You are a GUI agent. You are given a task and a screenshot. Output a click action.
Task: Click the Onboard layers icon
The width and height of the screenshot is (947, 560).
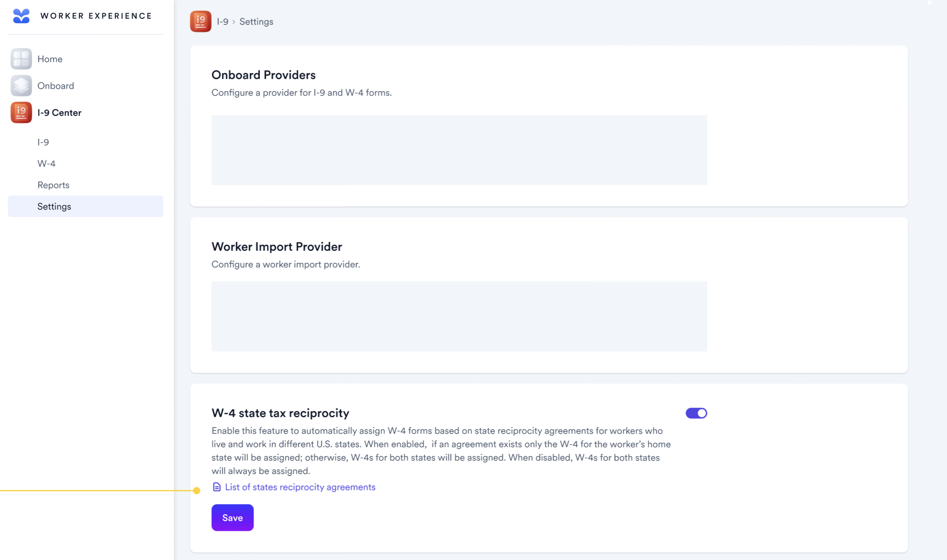click(x=21, y=86)
